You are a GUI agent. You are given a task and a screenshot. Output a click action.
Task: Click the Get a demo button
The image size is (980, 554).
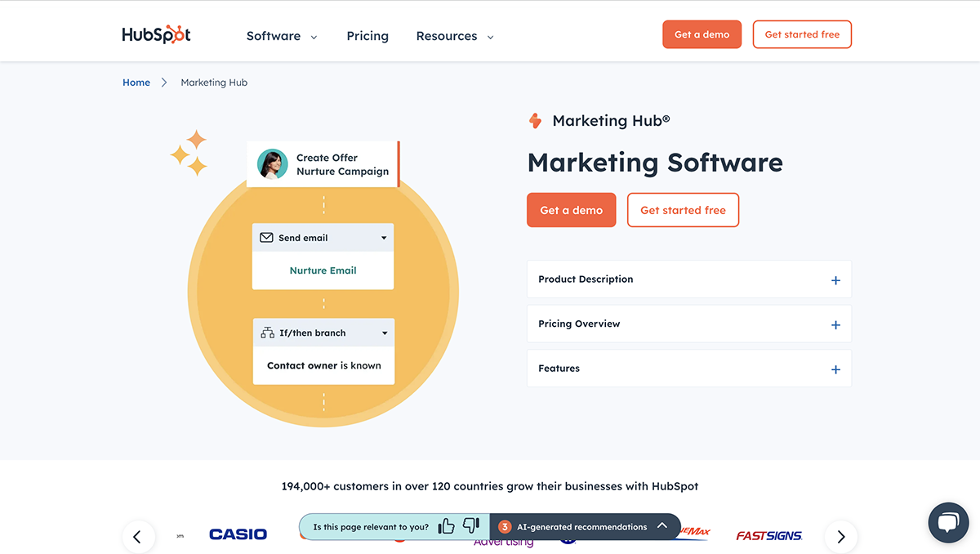[702, 34]
